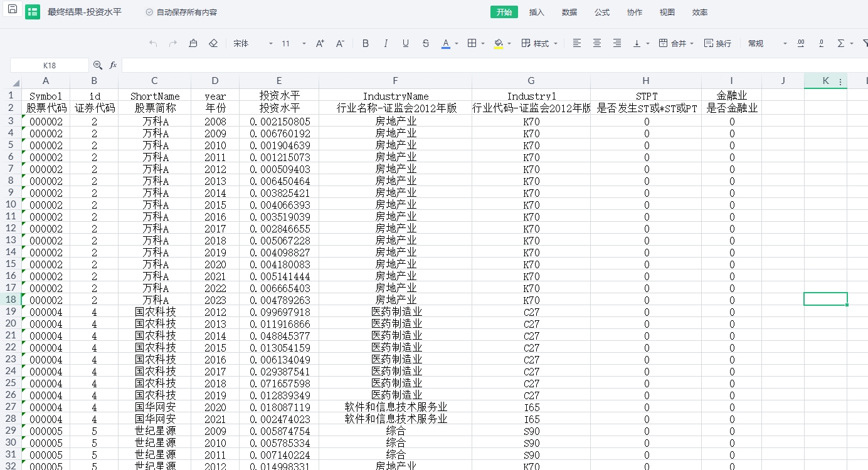Open the 常规 number format dropdown
Screen dimensions: 868x470
[x=767, y=43]
